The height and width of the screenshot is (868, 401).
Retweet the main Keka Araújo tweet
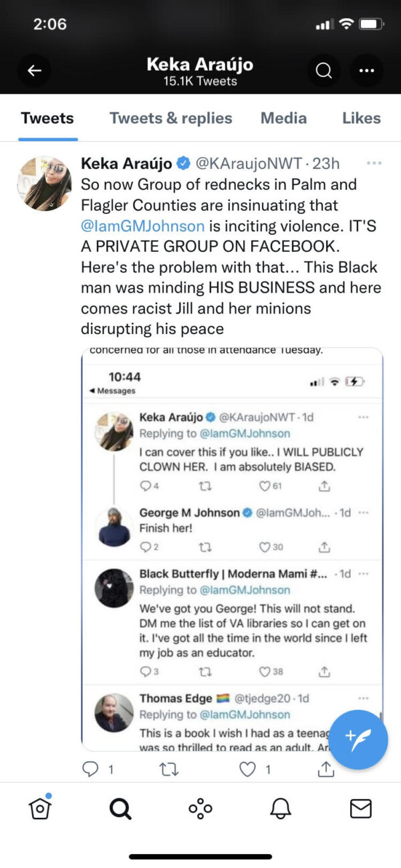pos(170,769)
